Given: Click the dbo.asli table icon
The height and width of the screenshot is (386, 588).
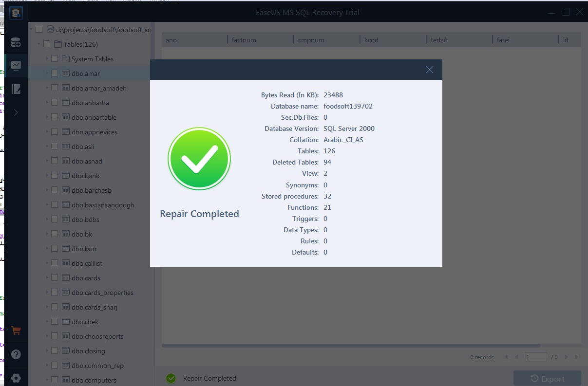Looking at the screenshot, I should tap(66, 147).
